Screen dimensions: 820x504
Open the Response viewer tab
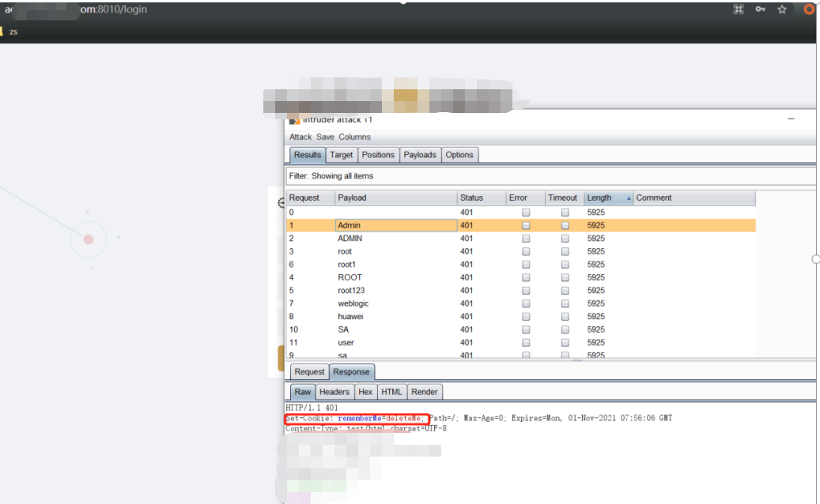pos(351,372)
